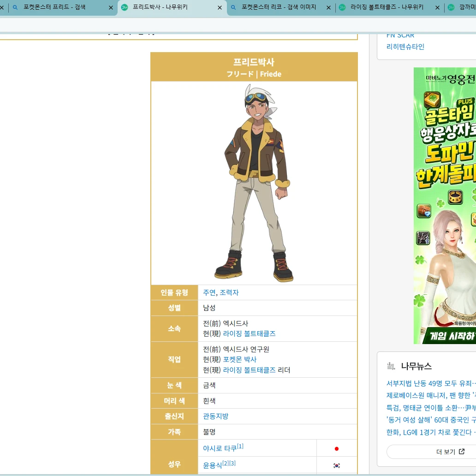The image size is (476, 476).
Task: Open 라이징 볼트태클즈 link in 소속 row
Action: click(x=249, y=333)
